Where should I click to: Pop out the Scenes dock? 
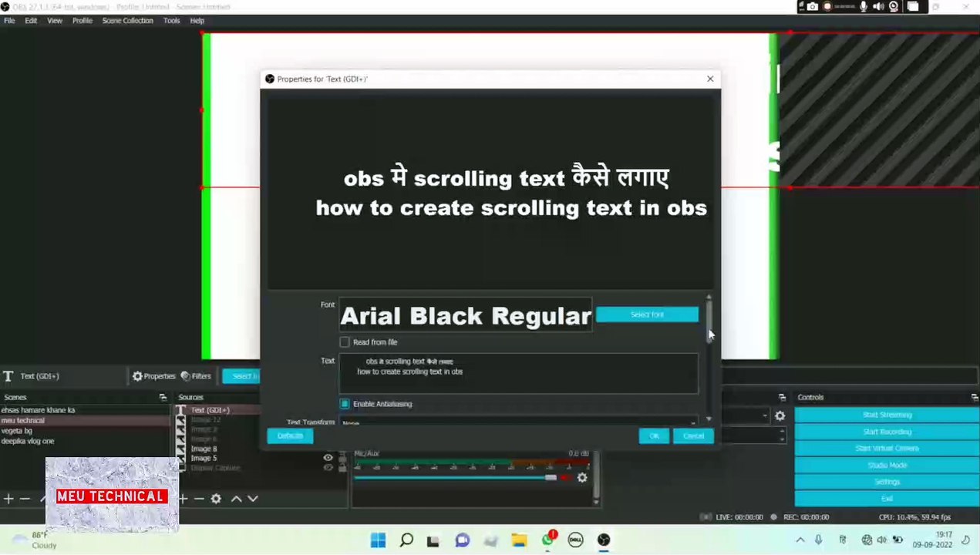click(163, 398)
